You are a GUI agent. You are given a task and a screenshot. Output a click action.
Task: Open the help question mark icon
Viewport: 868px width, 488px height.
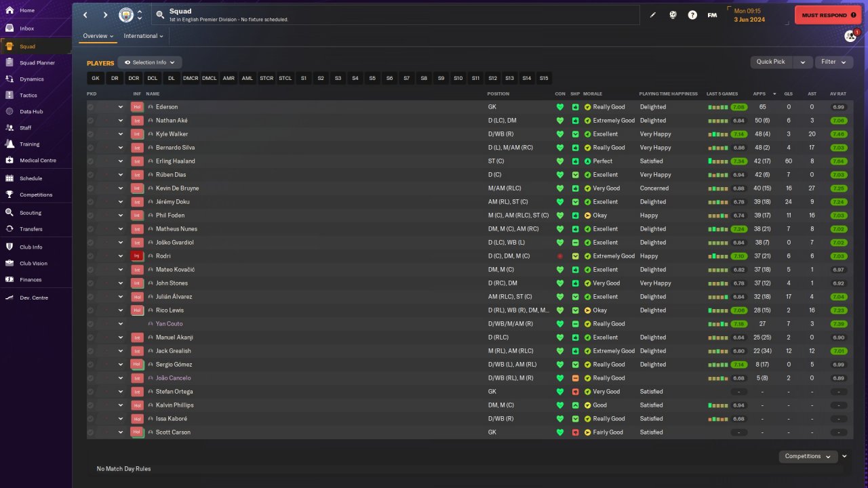692,15
